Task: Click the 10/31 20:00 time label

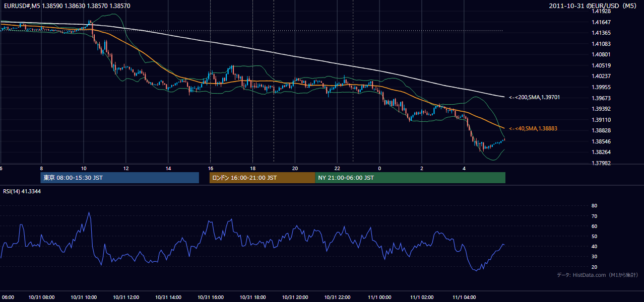Action: click(295, 297)
